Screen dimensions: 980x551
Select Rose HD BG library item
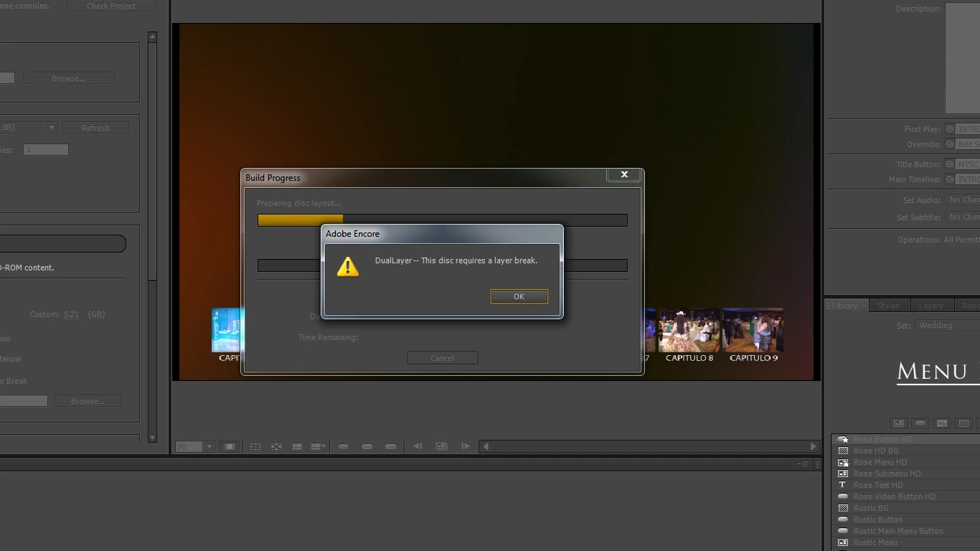point(905,451)
